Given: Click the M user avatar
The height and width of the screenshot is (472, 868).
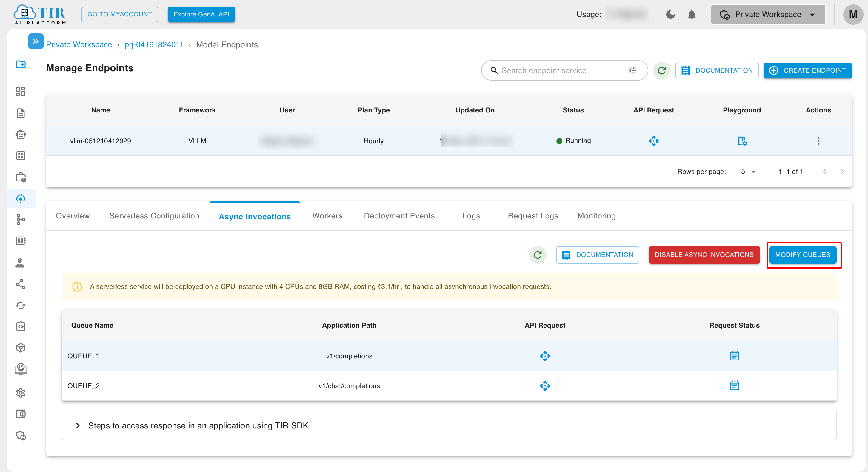Looking at the screenshot, I should point(853,15).
